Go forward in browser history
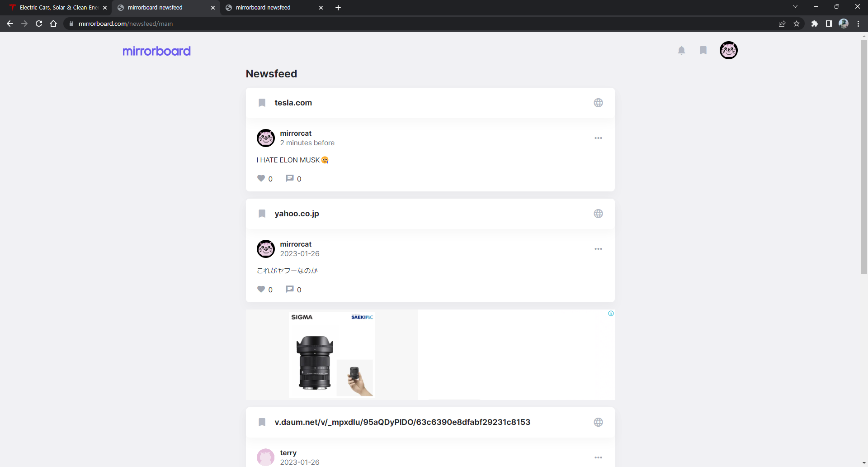Viewport: 868px width, 467px height. pyautogui.click(x=24, y=24)
